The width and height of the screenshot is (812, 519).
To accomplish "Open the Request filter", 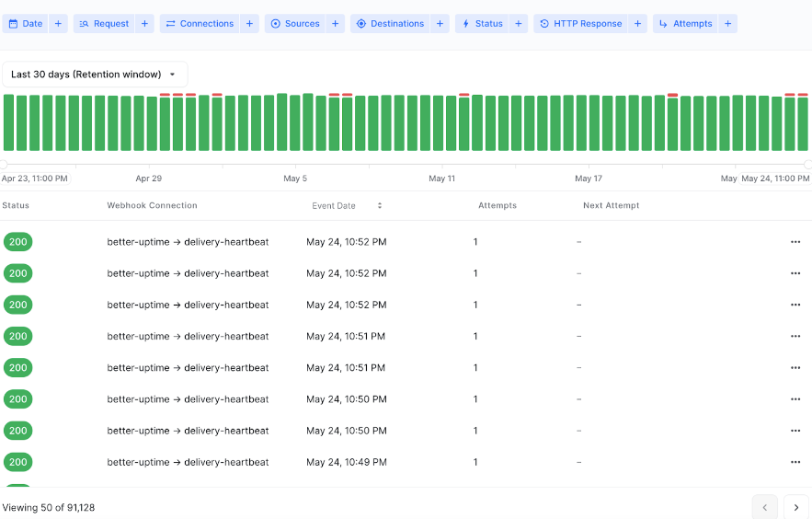I will pyautogui.click(x=104, y=23).
